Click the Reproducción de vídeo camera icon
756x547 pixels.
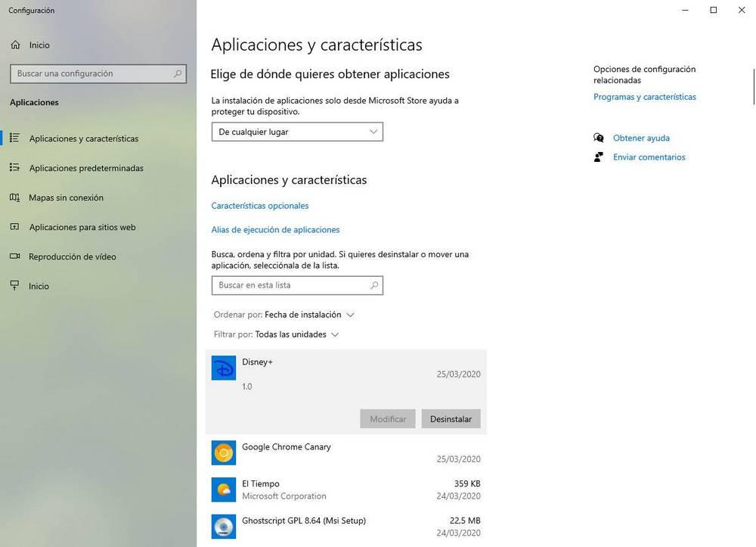tap(14, 256)
